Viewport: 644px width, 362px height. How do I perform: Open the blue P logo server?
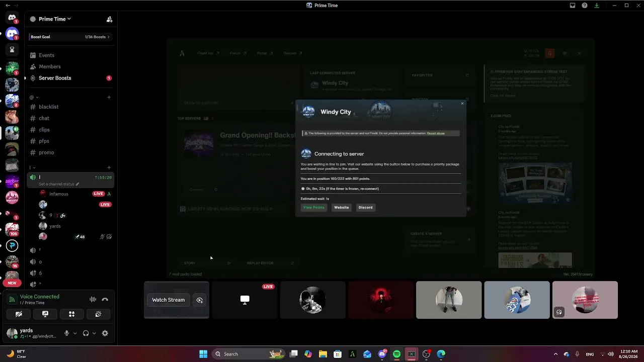12,245
